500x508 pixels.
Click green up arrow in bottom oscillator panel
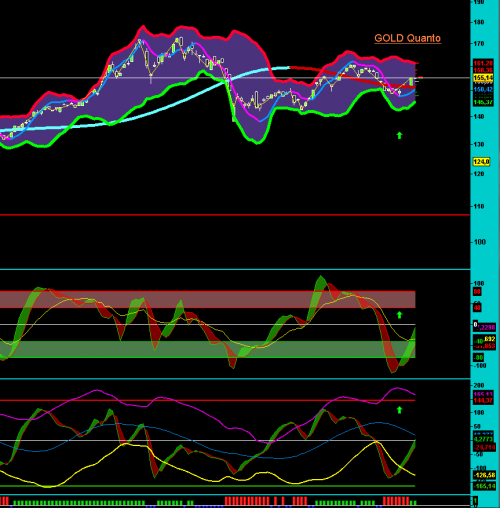(399, 410)
